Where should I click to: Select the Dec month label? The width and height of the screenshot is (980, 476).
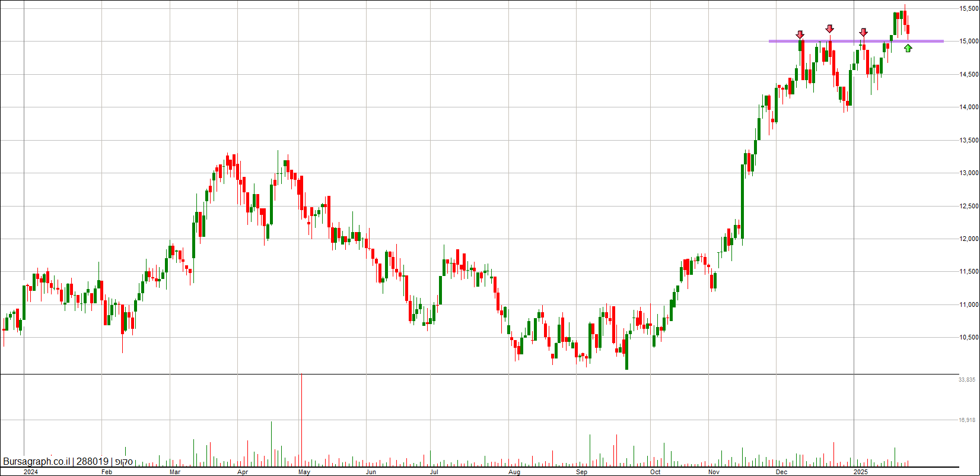point(782,472)
